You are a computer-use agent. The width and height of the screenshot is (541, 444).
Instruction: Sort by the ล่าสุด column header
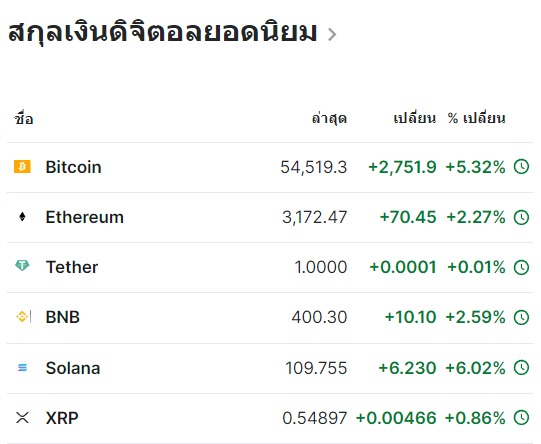click(x=329, y=118)
